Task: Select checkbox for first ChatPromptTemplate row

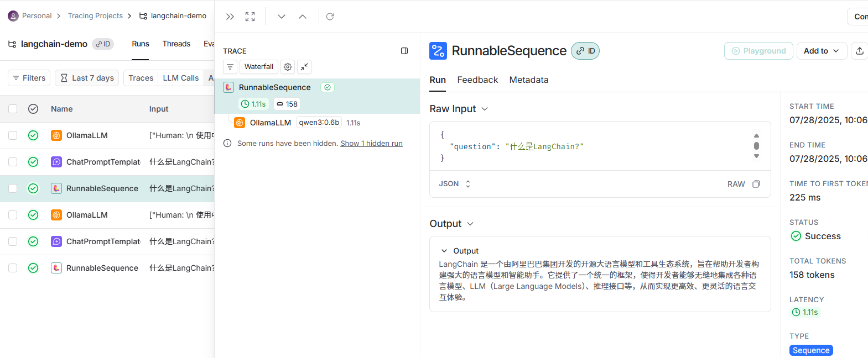Action: coord(13,162)
